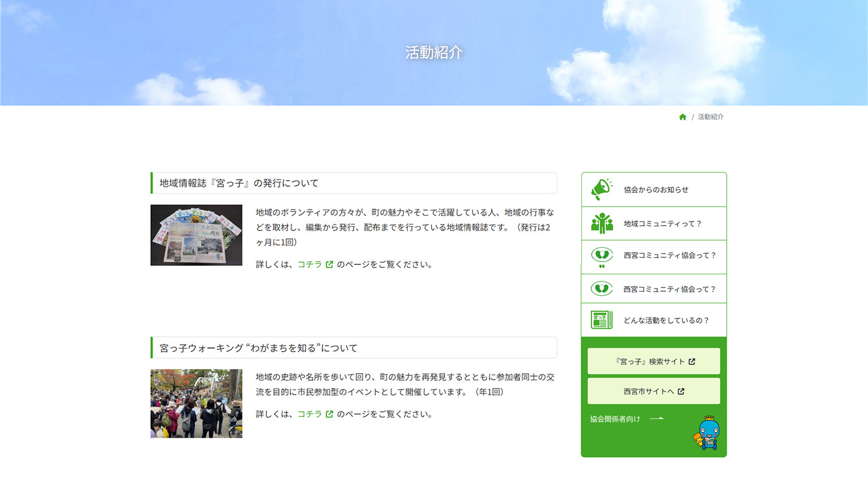868x485 pixels.
Task: Go to the 協会関係者向け link
Action: click(x=627, y=419)
